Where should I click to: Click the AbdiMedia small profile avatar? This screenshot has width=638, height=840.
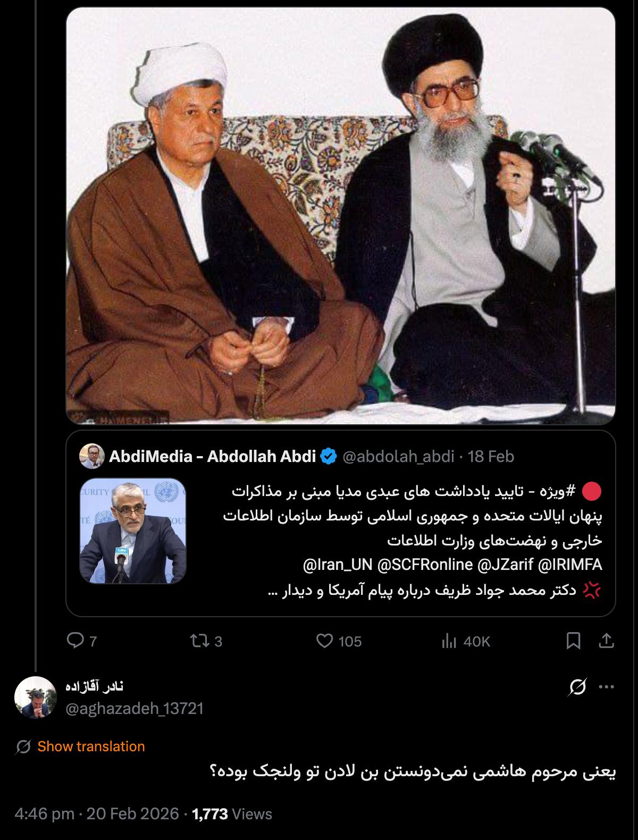(91, 456)
